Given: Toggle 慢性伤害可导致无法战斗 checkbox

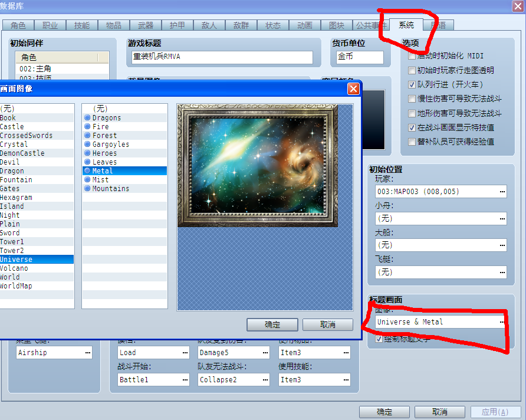Looking at the screenshot, I should 412,99.
